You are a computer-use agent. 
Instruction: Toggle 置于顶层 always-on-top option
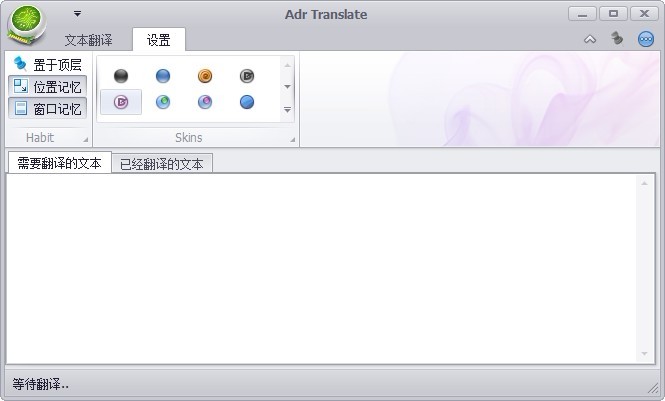coord(48,64)
